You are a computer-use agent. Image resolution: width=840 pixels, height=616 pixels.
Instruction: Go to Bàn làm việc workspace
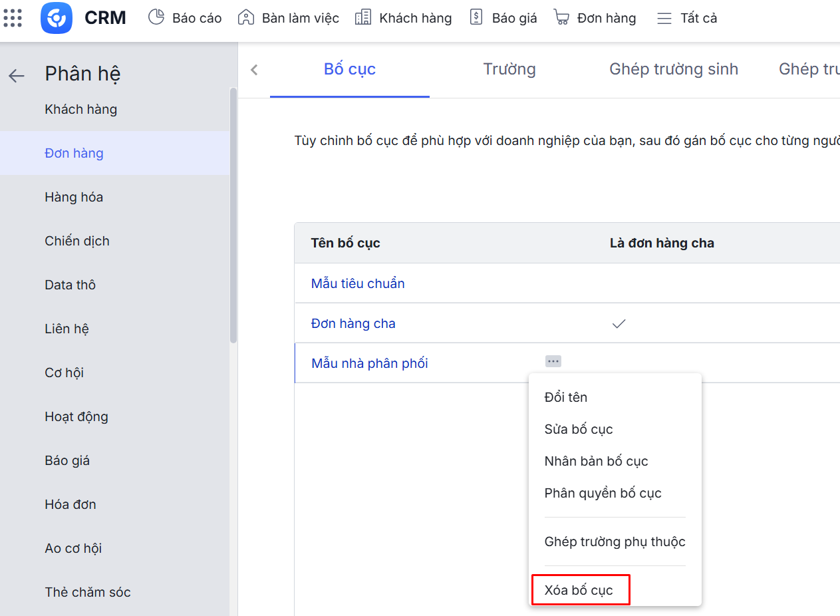(289, 18)
